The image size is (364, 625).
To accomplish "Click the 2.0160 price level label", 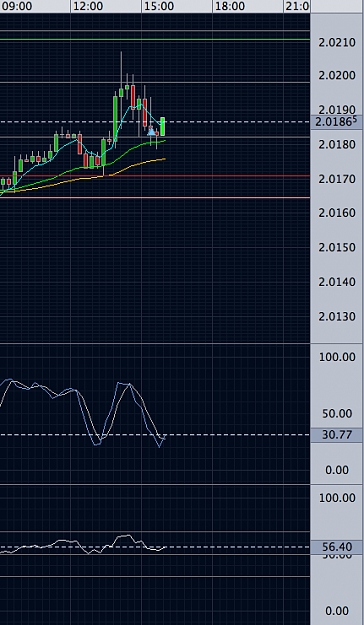I will click(x=337, y=213).
